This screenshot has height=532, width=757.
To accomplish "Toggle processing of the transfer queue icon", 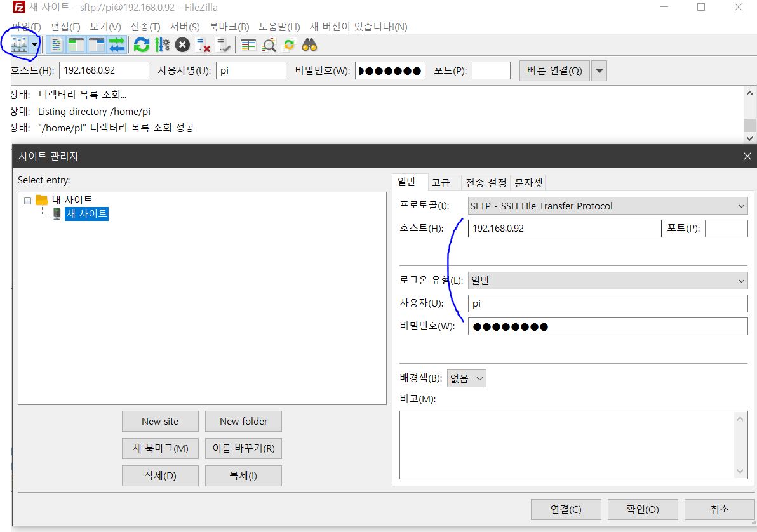I will [x=162, y=45].
